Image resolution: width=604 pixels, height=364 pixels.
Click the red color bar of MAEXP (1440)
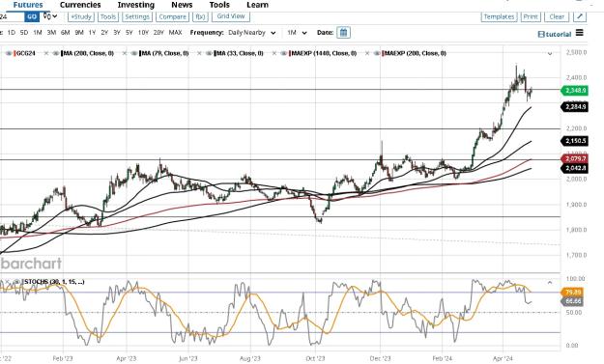(291, 53)
